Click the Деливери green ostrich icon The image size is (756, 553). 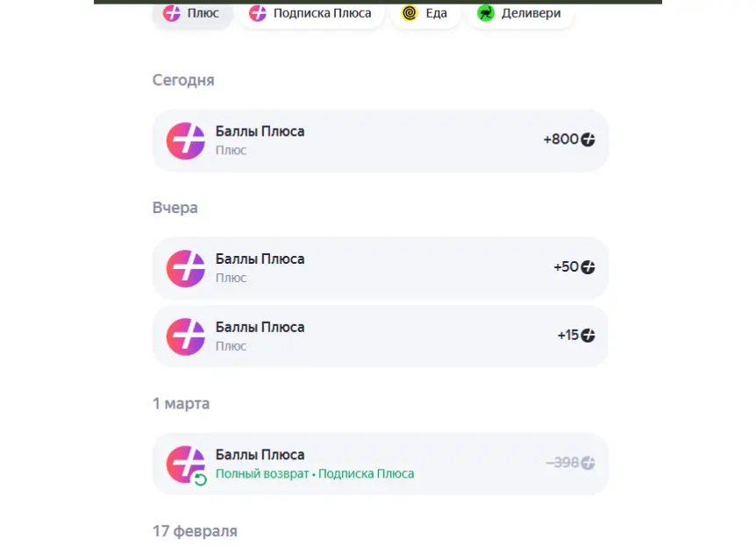pos(486,13)
